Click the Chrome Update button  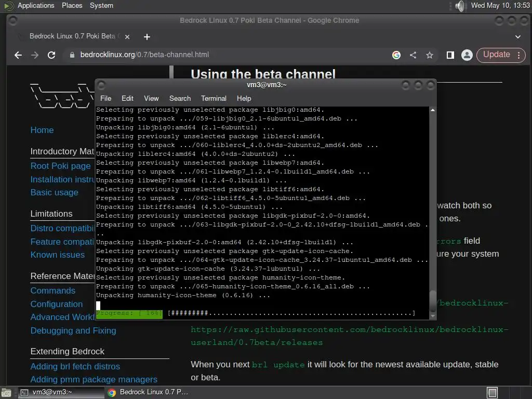click(x=496, y=55)
